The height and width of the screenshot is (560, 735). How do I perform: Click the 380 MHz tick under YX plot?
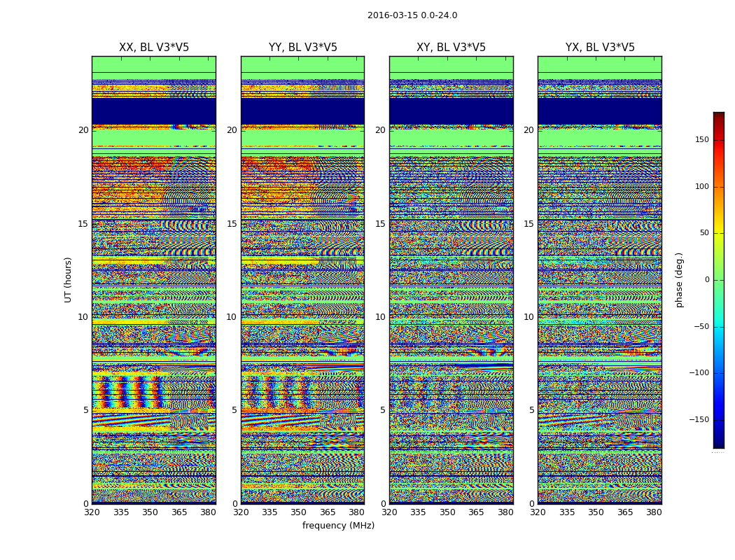654,512
